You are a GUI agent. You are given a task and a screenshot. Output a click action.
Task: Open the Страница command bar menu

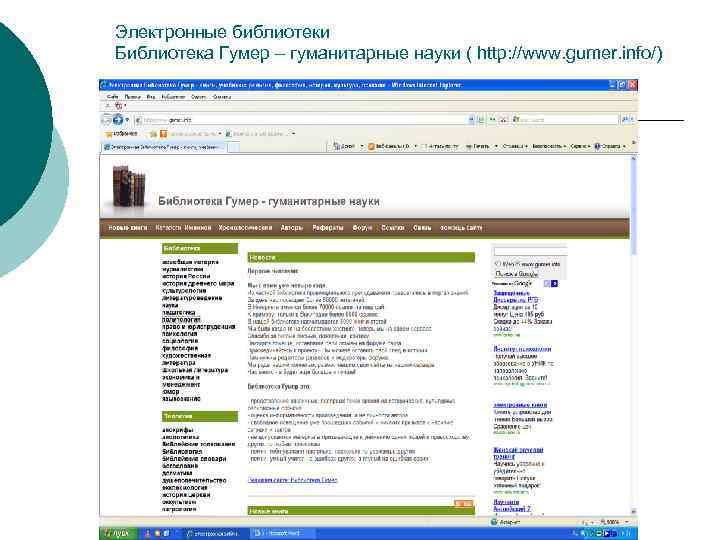[515, 146]
